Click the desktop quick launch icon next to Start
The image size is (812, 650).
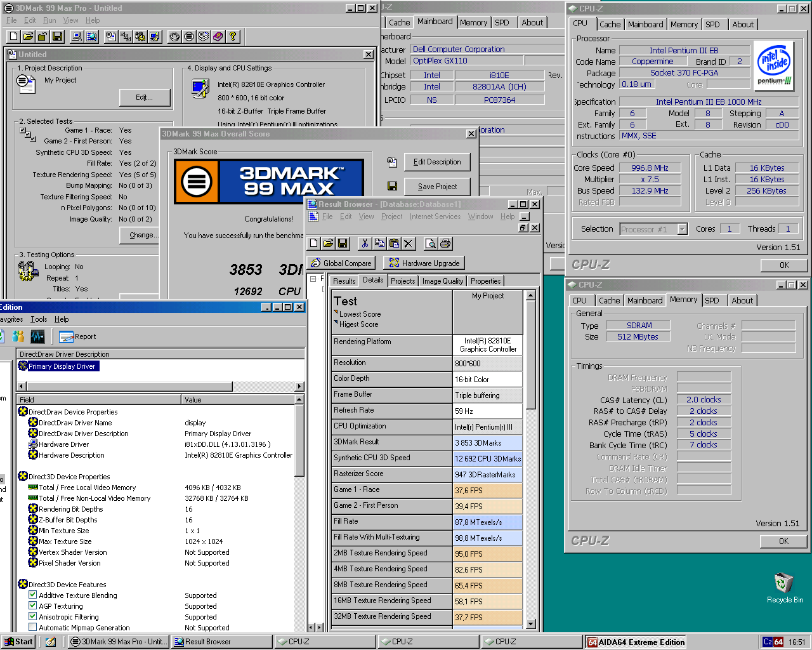tap(50, 642)
